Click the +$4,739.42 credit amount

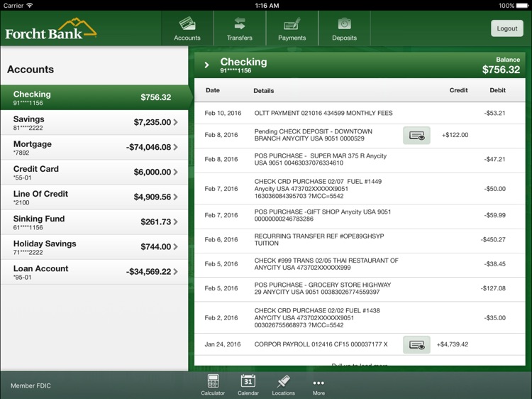[x=453, y=344]
